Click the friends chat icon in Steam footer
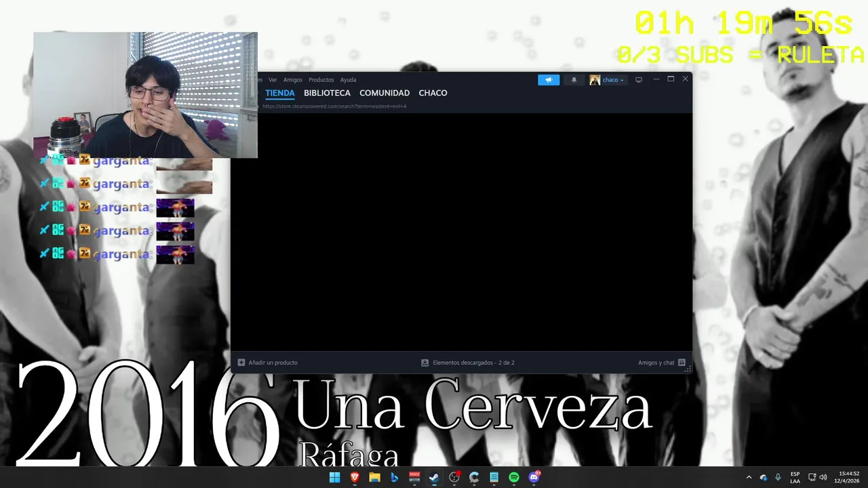 pyautogui.click(x=682, y=363)
